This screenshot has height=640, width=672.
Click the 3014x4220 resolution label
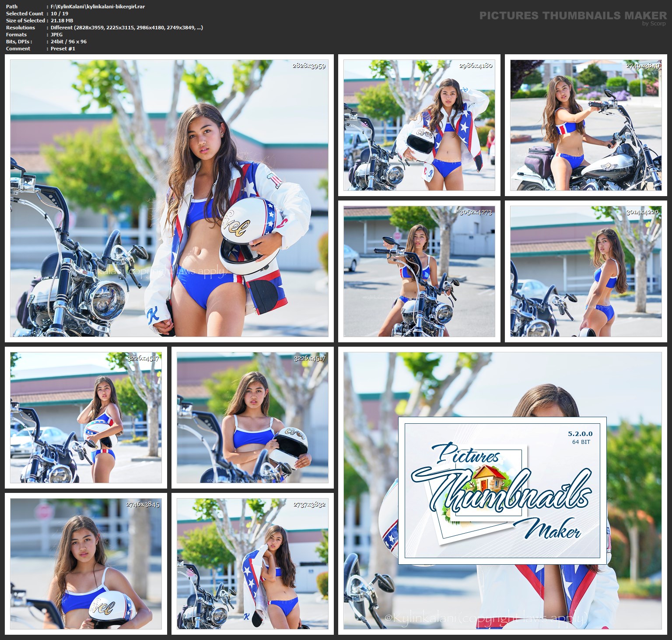pos(642,212)
